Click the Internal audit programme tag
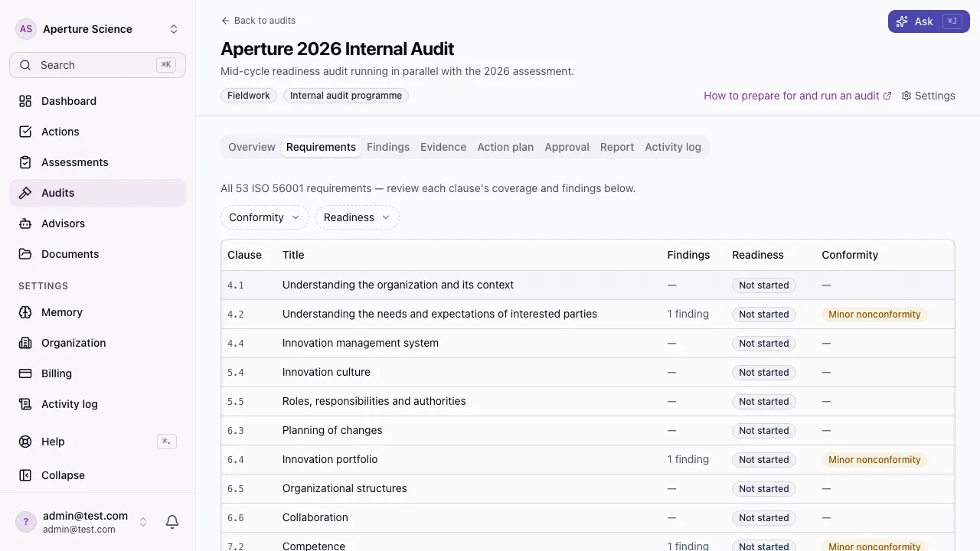The height and width of the screenshot is (551, 980). point(346,96)
